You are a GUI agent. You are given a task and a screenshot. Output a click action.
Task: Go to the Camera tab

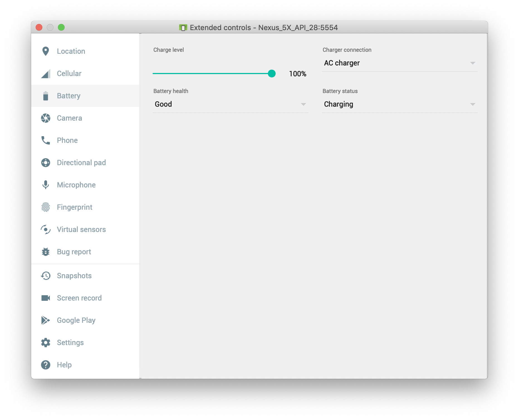click(x=85, y=118)
